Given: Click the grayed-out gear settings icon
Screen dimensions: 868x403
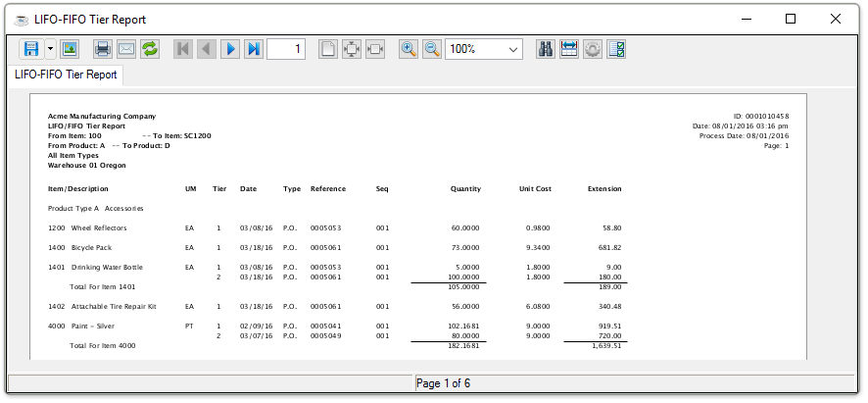Looking at the screenshot, I should click(x=593, y=49).
